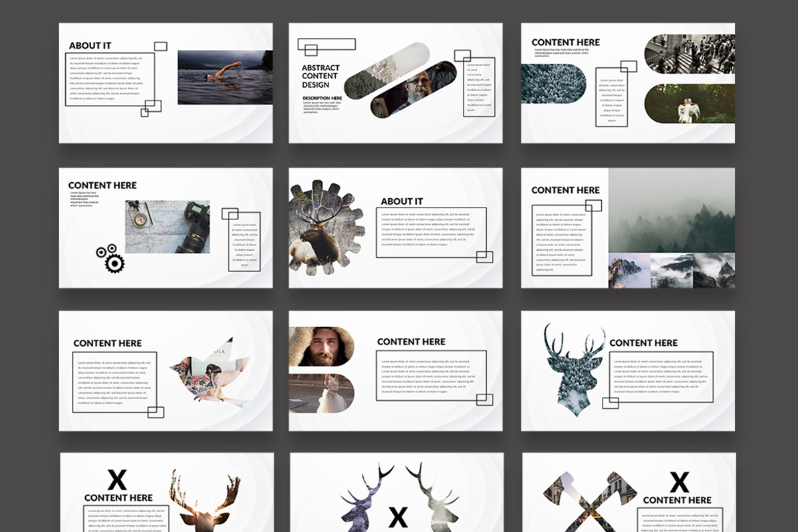Click the compass and camera map photo
The image size is (798, 532).
[167, 227]
